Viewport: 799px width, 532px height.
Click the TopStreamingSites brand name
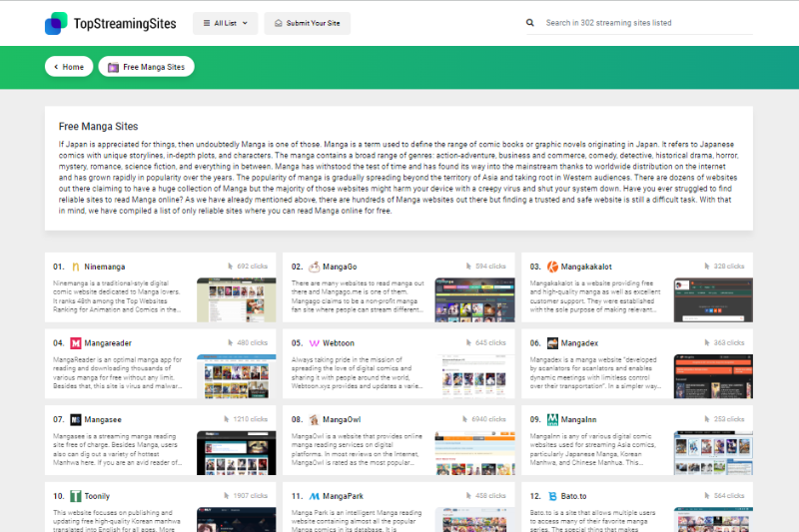click(x=125, y=23)
